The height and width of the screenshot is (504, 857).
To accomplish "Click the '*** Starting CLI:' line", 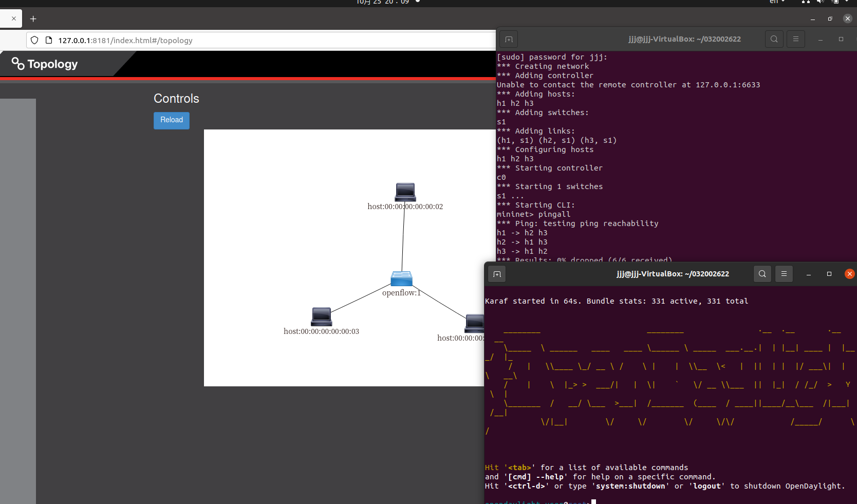I will (536, 205).
